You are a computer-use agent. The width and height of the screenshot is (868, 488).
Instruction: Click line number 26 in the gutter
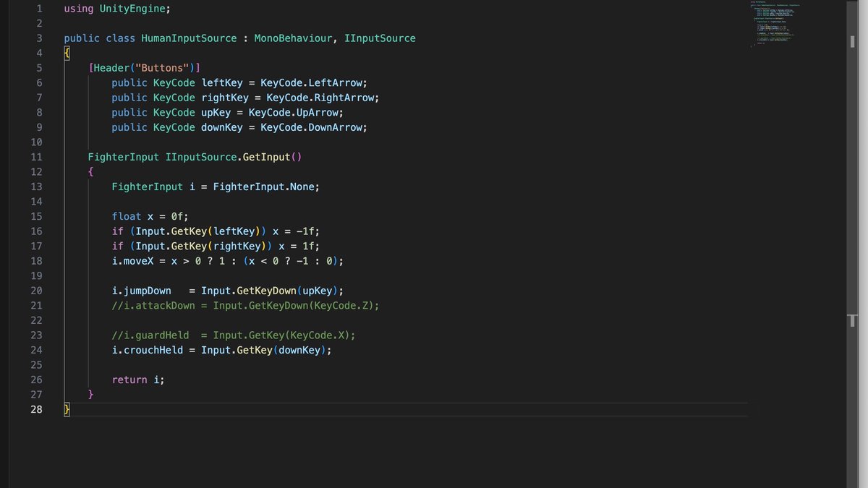point(36,380)
